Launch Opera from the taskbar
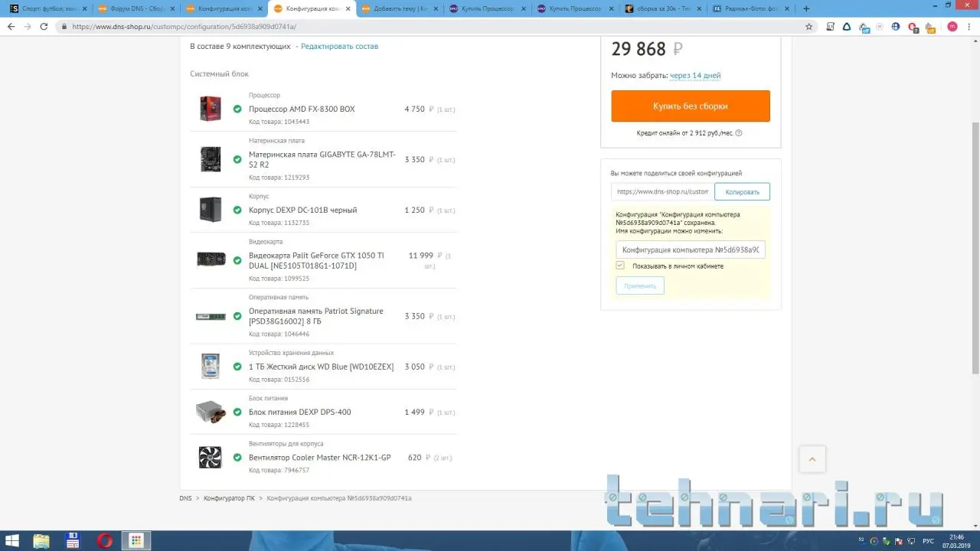The image size is (980, 551). [x=105, y=540]
